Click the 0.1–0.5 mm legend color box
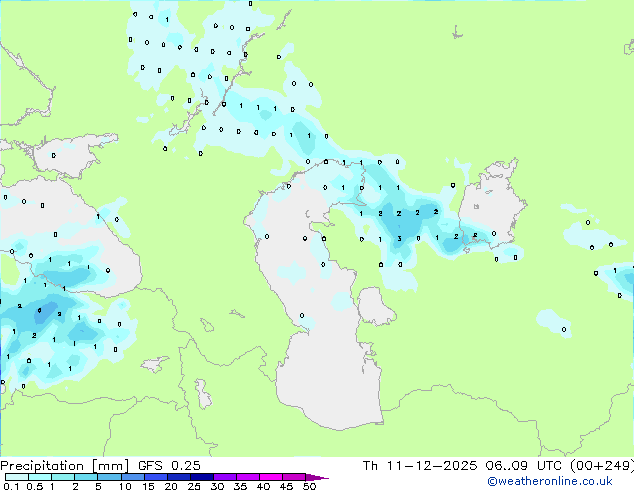The image size is (634, 490). 17,477
